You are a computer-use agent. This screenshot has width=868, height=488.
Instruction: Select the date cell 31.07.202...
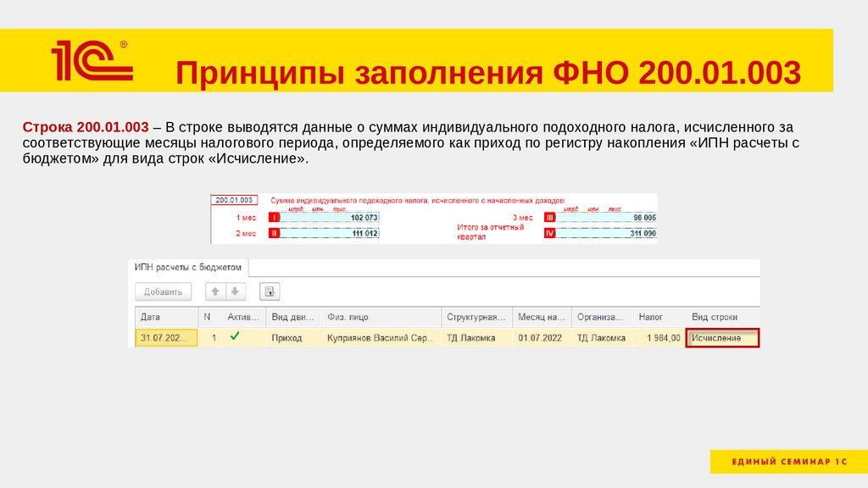pos(166,337)
